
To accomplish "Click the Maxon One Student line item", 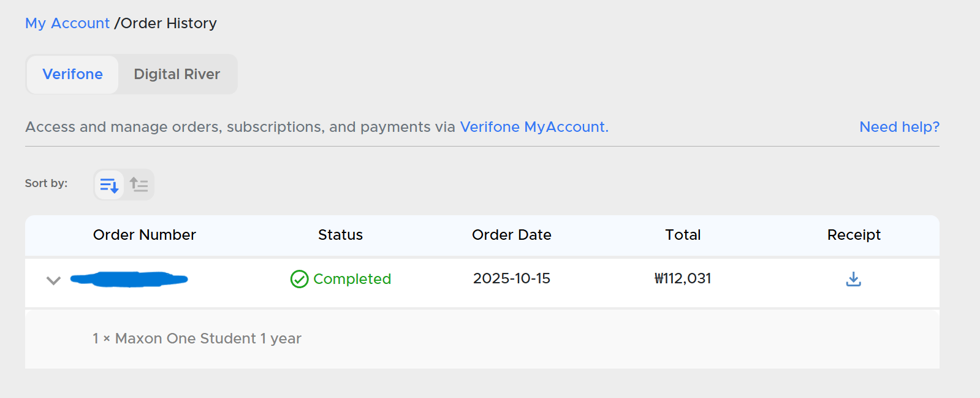I will click(x=197, y=339).
